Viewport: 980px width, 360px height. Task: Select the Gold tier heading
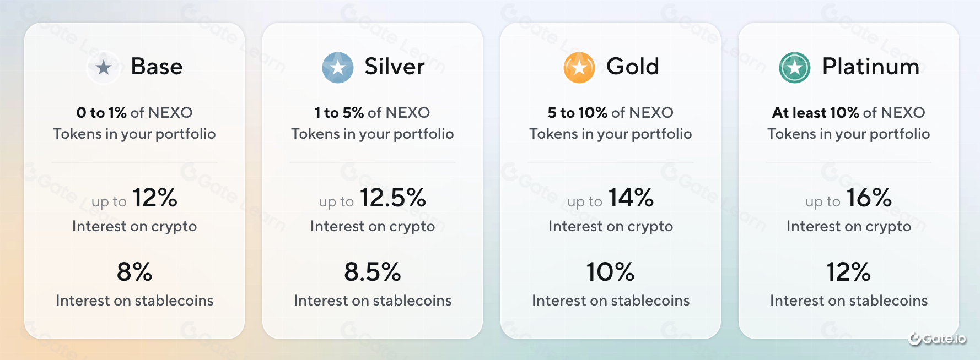pyautogui.click(x=633, y=67)
